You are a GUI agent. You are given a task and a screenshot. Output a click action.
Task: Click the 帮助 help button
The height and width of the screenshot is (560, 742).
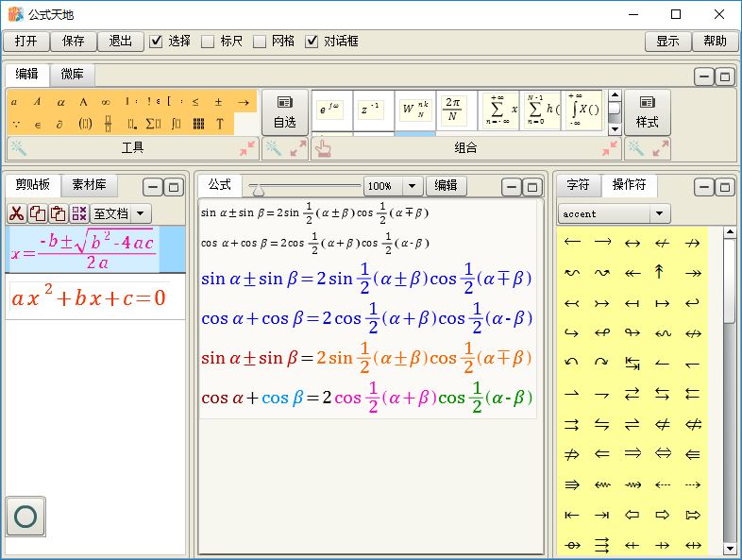(715, 42)
